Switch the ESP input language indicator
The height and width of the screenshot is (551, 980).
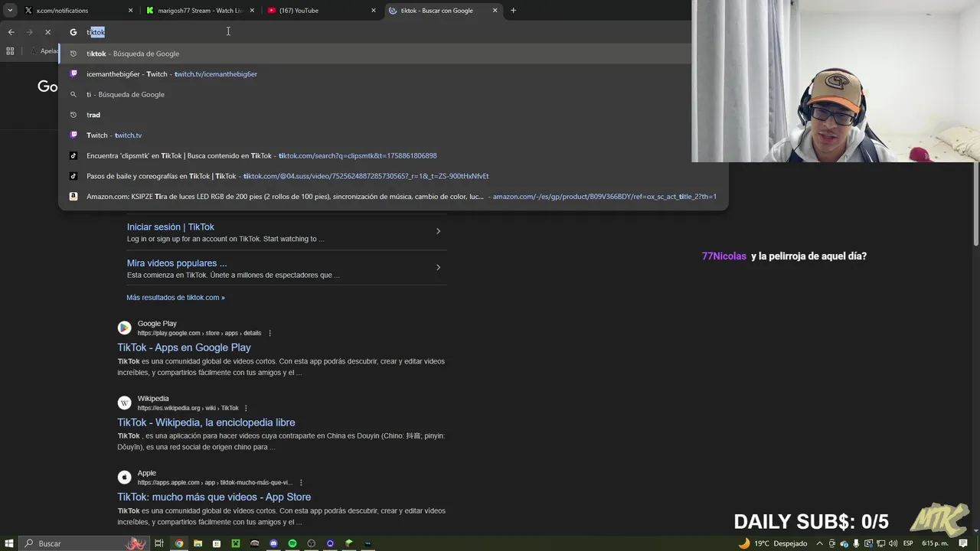908,543
